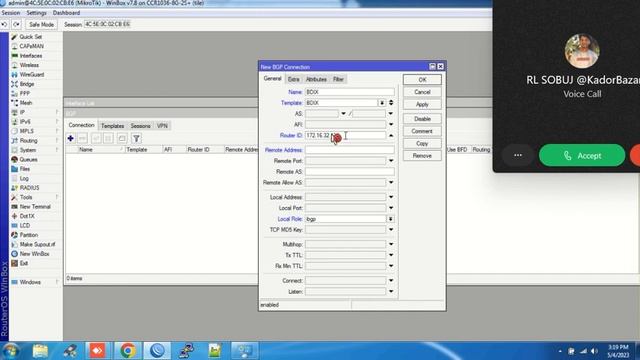
Task: Click the redo arrow in toolbar
Action: (x=16, y=24)
